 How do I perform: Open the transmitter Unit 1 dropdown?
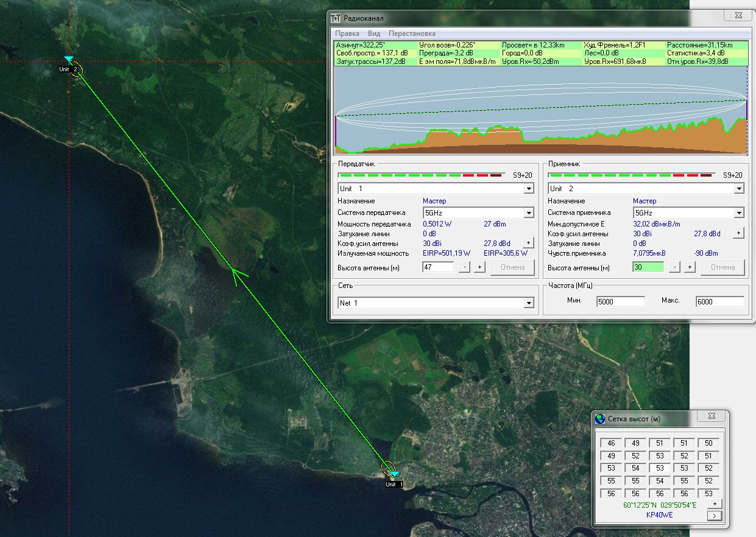(x=528, y=189)
